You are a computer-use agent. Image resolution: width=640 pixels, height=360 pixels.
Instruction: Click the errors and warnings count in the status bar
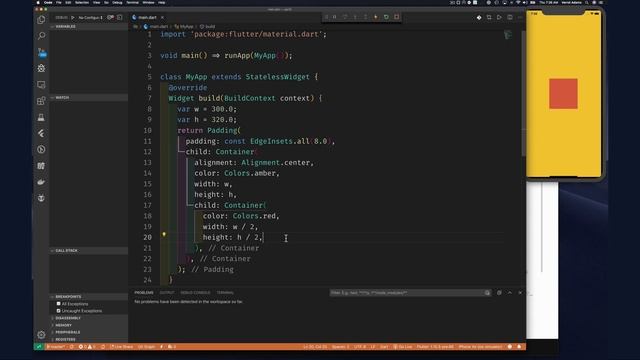pos(87,347)
